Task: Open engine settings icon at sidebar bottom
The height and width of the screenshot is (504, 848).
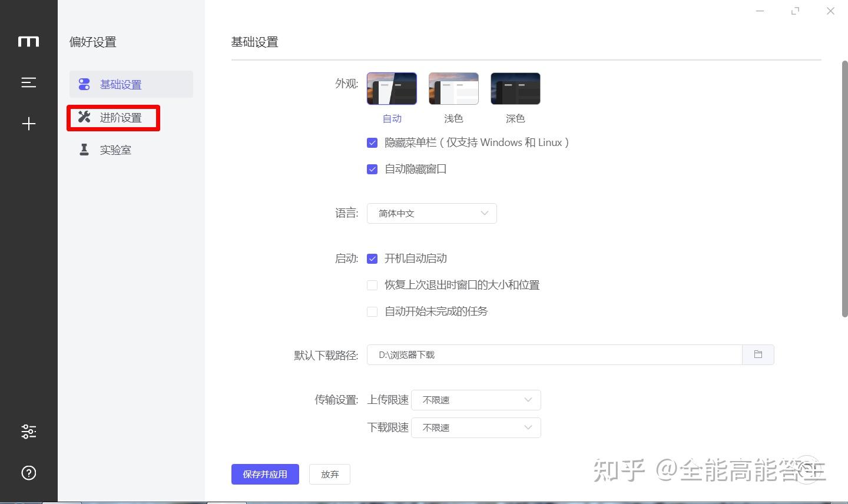Action: (x=29, y=432)
